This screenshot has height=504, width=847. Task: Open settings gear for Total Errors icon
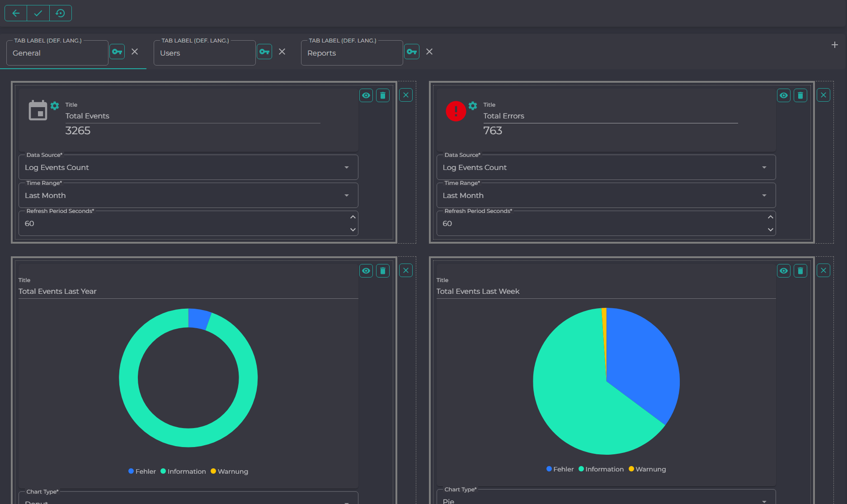pos(473,106)
